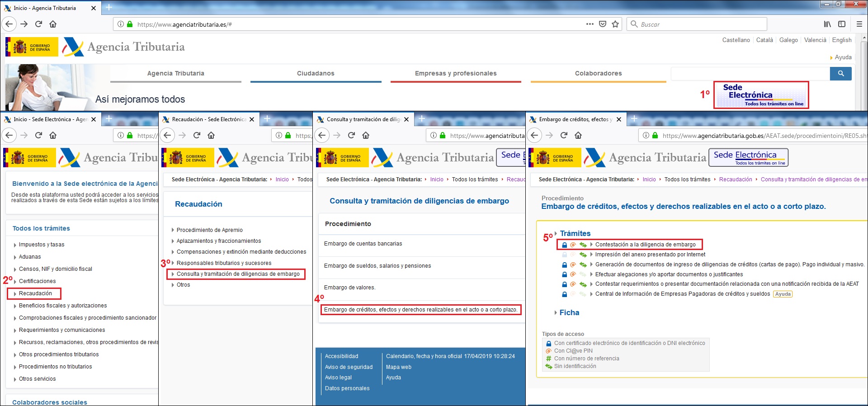Open Colaboradores nav tab
868x406 pixels.
[x=599, y=73]
